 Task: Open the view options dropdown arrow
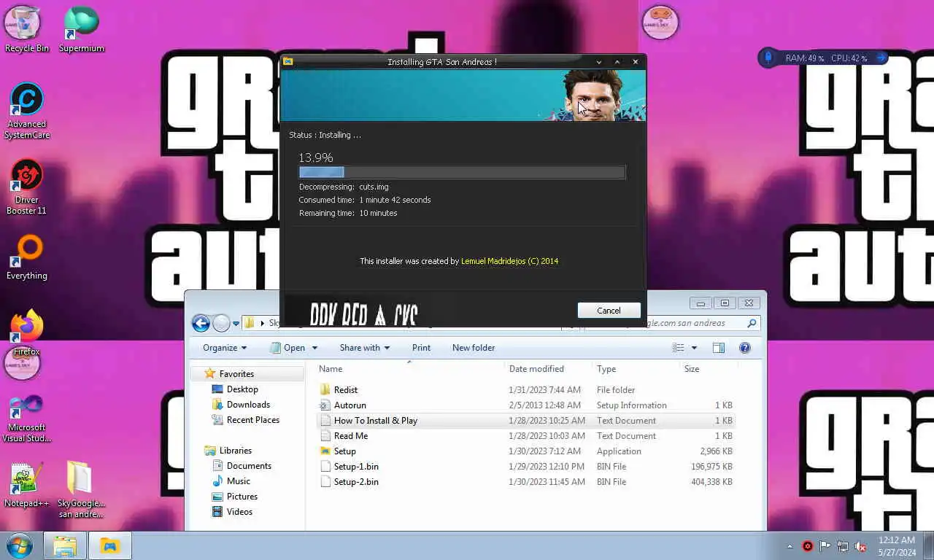pos(694,348)
